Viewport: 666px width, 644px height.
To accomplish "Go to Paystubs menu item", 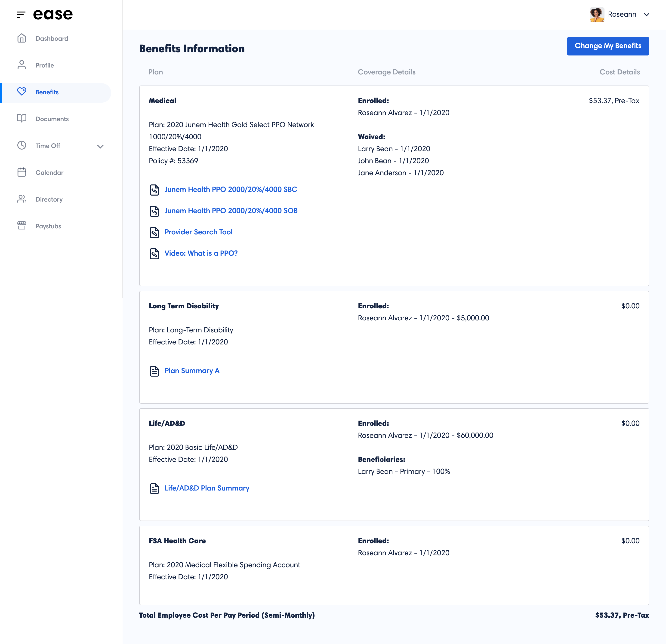I will point(48,226).
